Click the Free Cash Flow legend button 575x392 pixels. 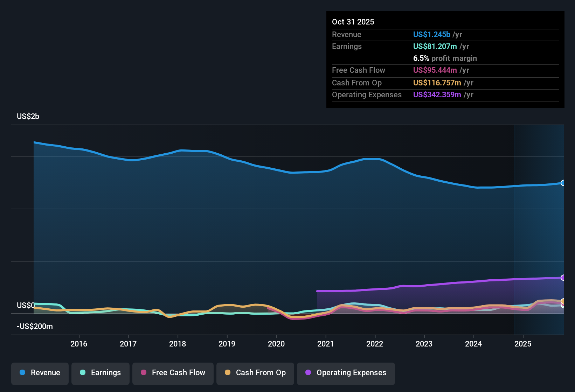pyautogui.click(x=173, y=373)
